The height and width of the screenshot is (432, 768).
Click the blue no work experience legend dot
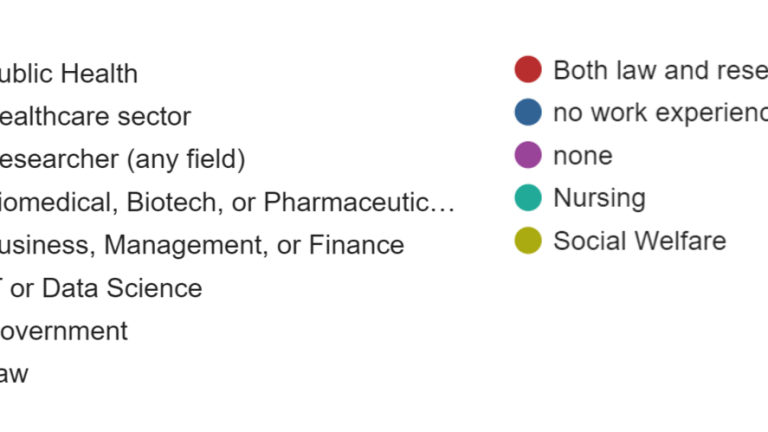(x=528, y=112)
